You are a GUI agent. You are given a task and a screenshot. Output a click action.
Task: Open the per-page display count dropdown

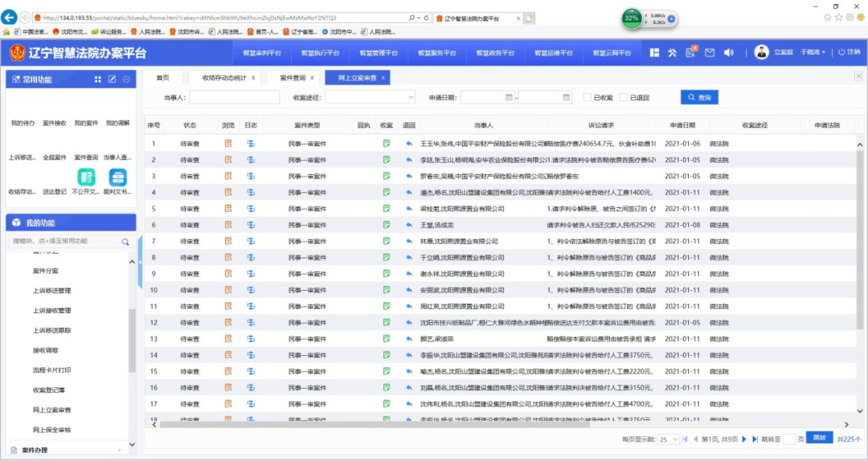[669, 439]
